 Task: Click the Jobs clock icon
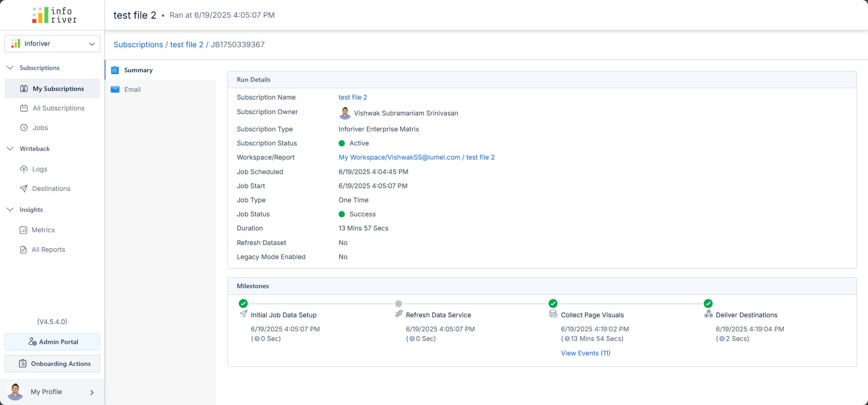[x=24, y=128]
